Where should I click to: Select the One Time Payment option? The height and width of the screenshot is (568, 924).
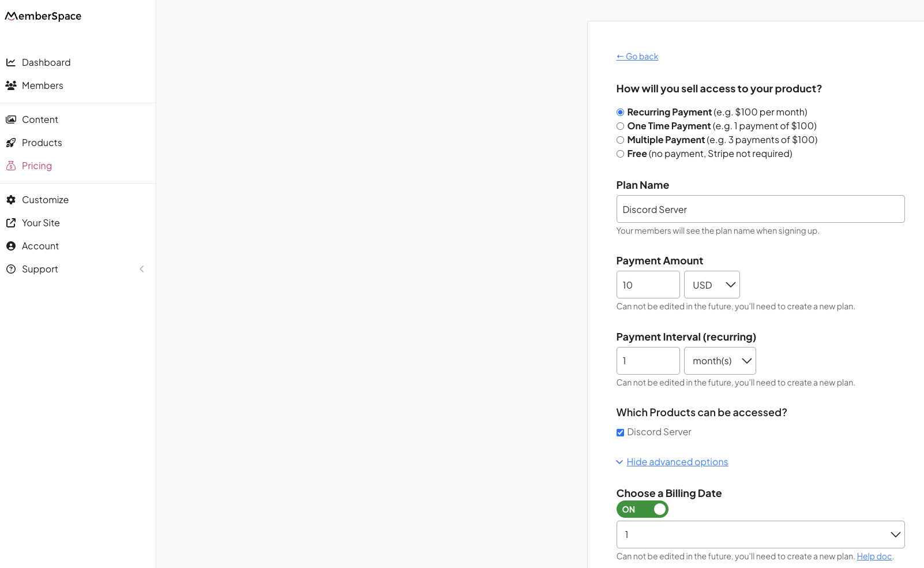coord(620,126)
